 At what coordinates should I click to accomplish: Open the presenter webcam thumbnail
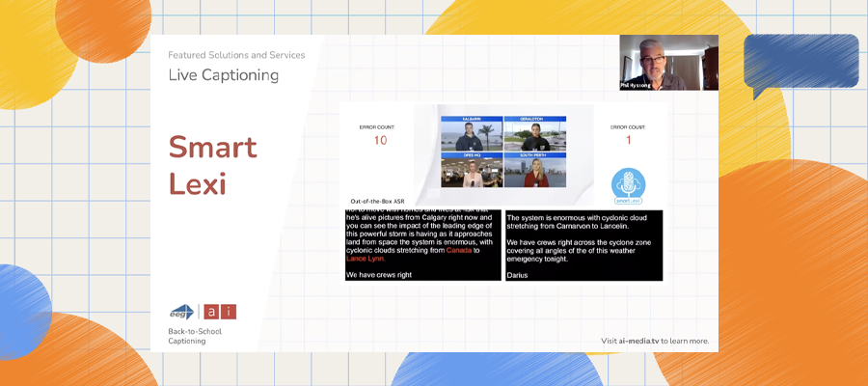[668, 63]
